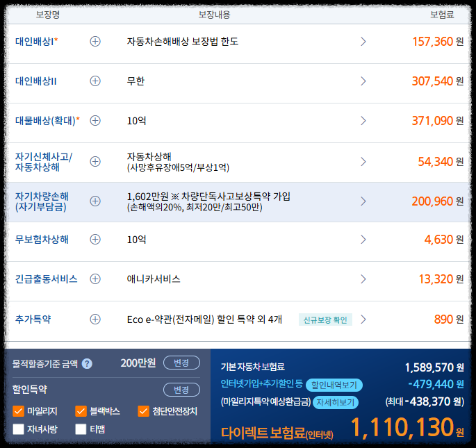The width and height of the screenshot is (476, 448).
Task: Click the plus icon beside 긴급출동서비스
Action: coord(95,279)
